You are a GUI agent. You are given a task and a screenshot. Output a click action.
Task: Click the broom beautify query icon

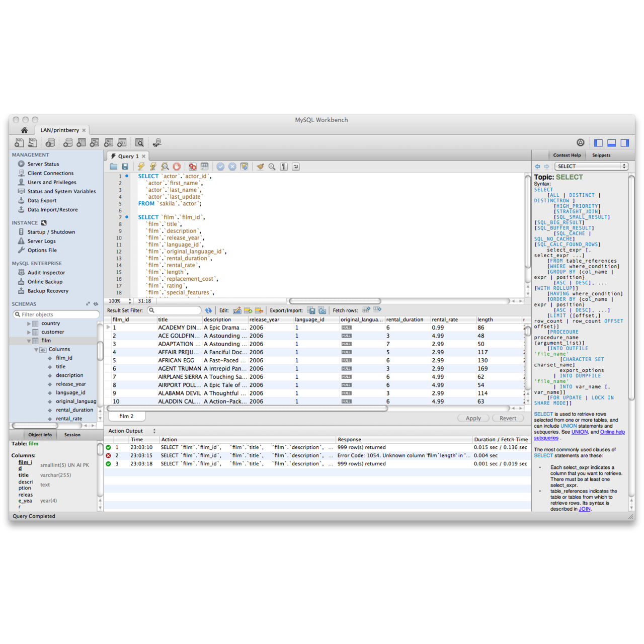(x=260, y=167)
